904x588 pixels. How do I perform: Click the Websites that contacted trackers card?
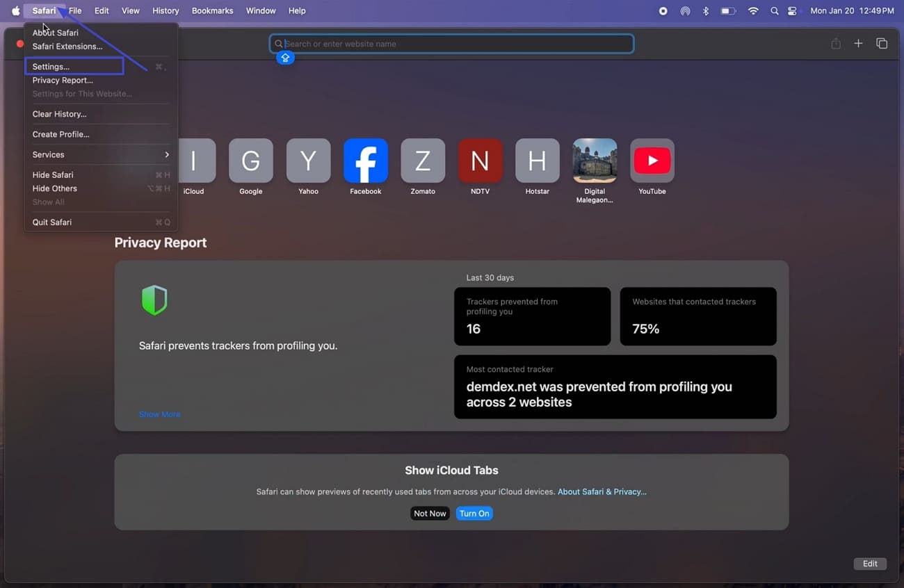[698, 316]
